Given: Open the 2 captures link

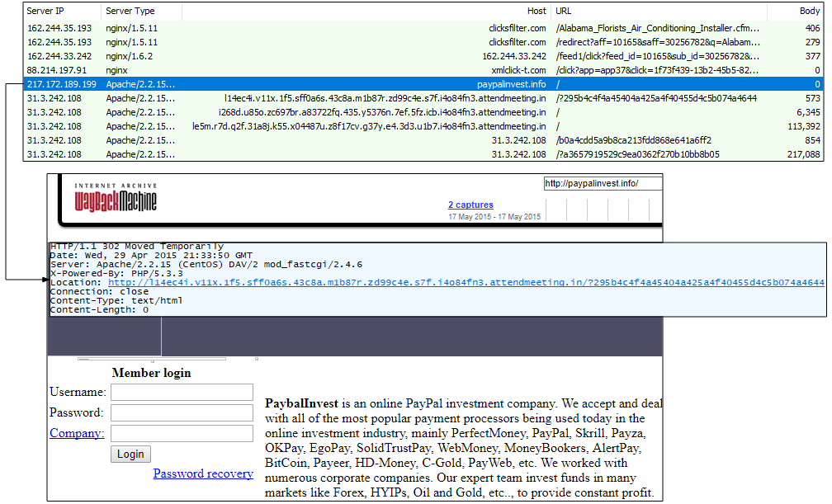Looking at the screenshot, I should tap(470, 205).
